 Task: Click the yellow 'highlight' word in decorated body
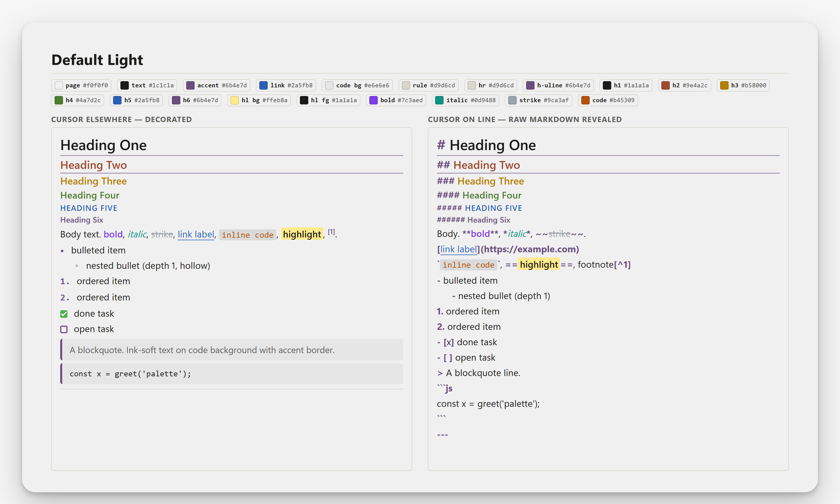(302, 234)
